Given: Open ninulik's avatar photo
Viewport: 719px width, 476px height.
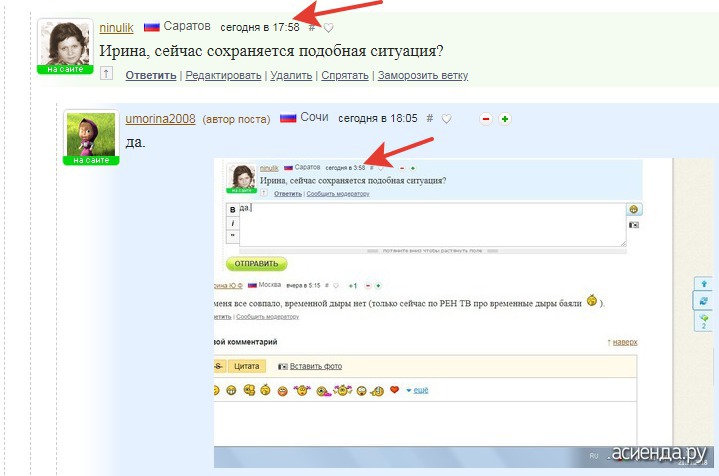Looking at the screenshot, I should point(65,43).
